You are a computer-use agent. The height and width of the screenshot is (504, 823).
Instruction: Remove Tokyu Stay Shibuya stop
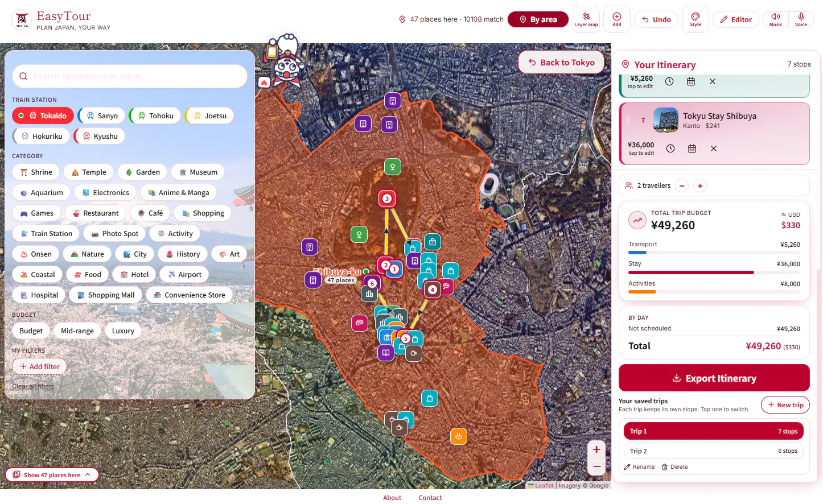click(714, 148)
